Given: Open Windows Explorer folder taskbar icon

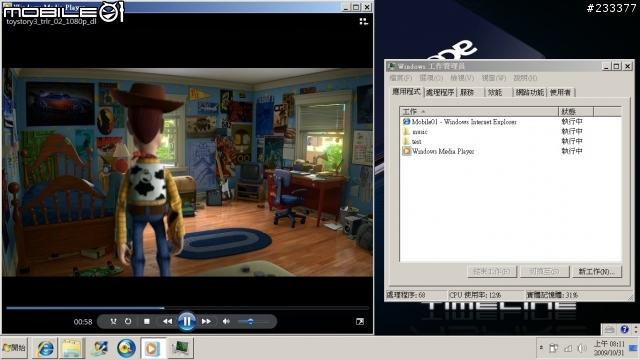Looking at the screenshot, I should point(72,348).
